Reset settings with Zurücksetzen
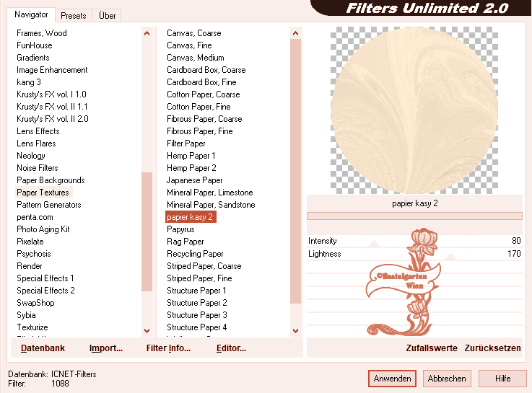532x393 pixels. click(x=492, y=348)
